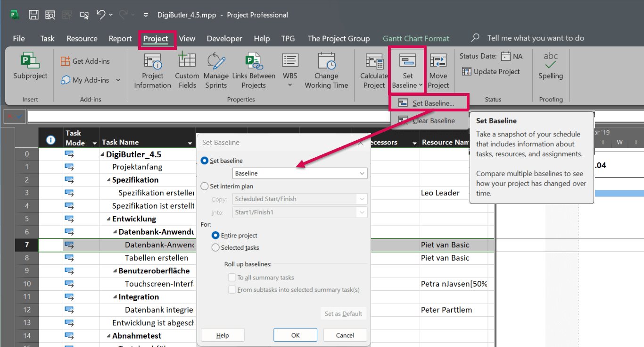
Task: Click the Calculate Project icon
Action: pos(374,70)
